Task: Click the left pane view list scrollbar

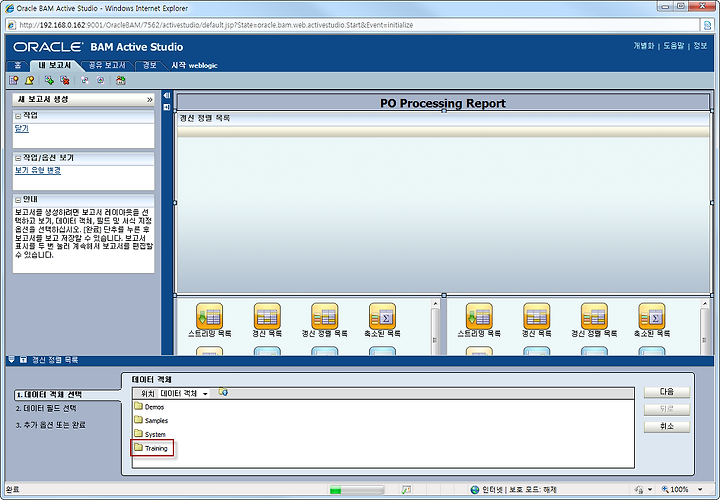Action: [x=435, y=327]
